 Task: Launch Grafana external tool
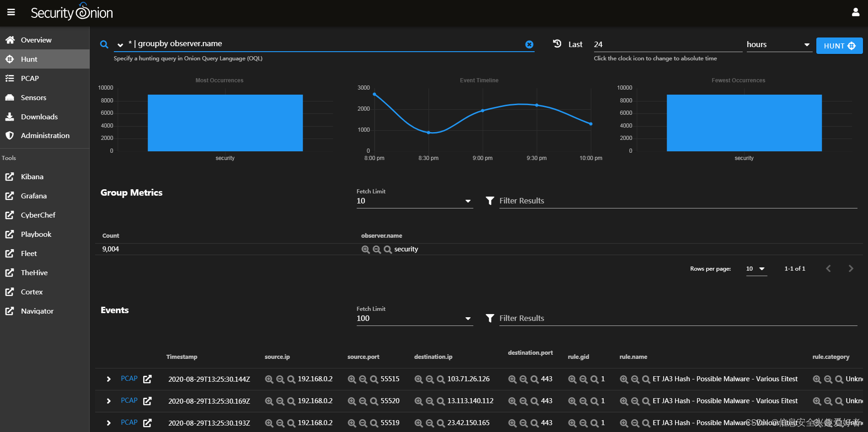(44, 196)
